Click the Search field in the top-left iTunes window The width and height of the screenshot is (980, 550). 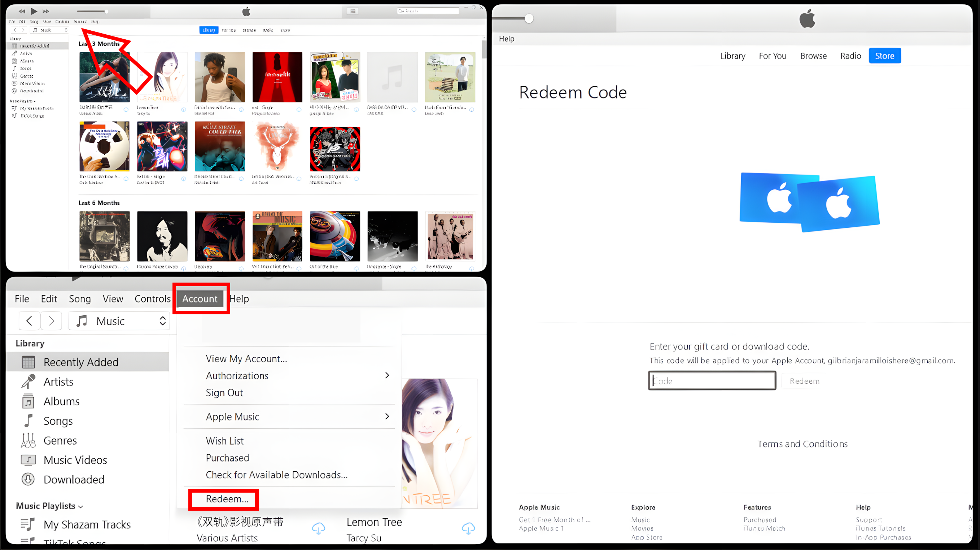pyautogui.click(x=428, y=11)
